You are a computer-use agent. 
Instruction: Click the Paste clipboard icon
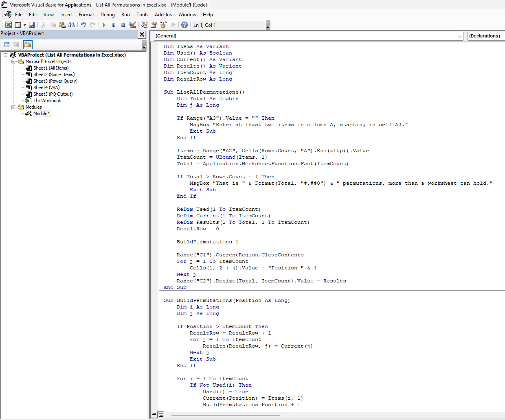[x=62, y=25]
